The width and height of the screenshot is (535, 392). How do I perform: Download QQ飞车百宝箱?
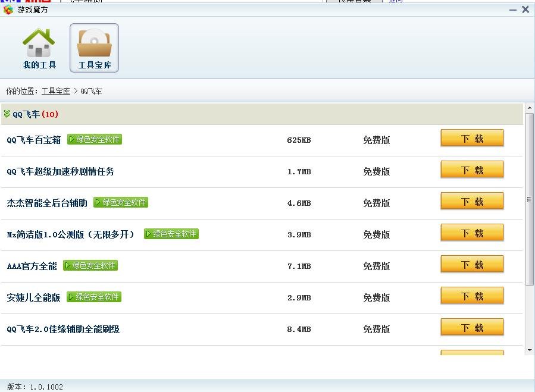click(x=472, y=138)
